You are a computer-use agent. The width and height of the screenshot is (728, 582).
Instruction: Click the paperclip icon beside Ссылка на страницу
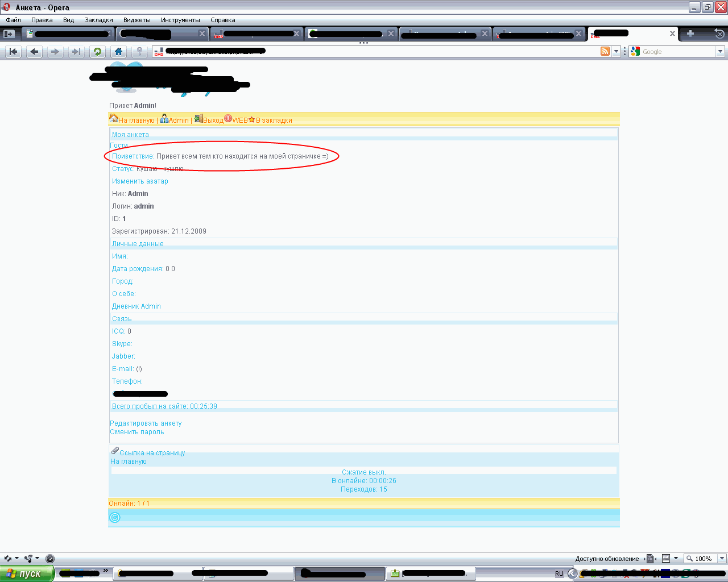click(x=115, y=451)
